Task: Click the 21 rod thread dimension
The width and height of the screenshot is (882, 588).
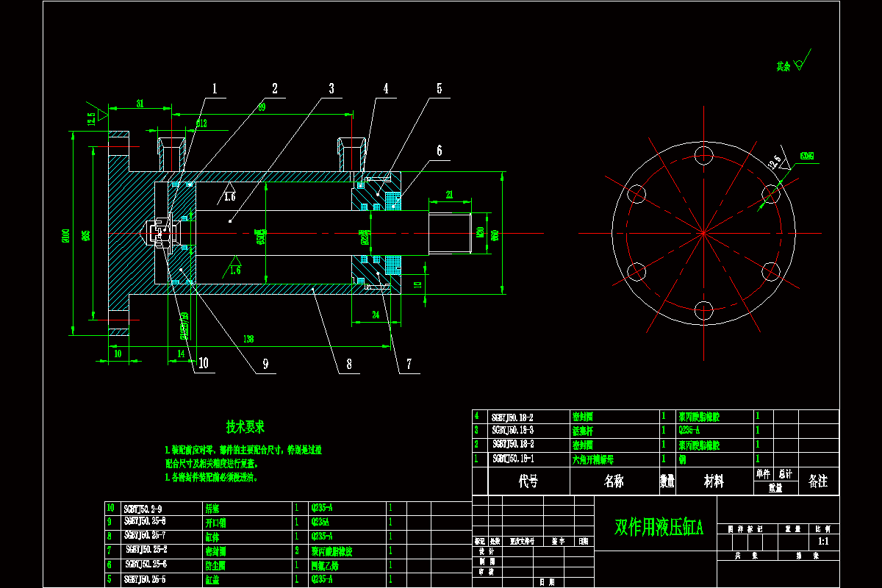Action: tap(449, 194)
